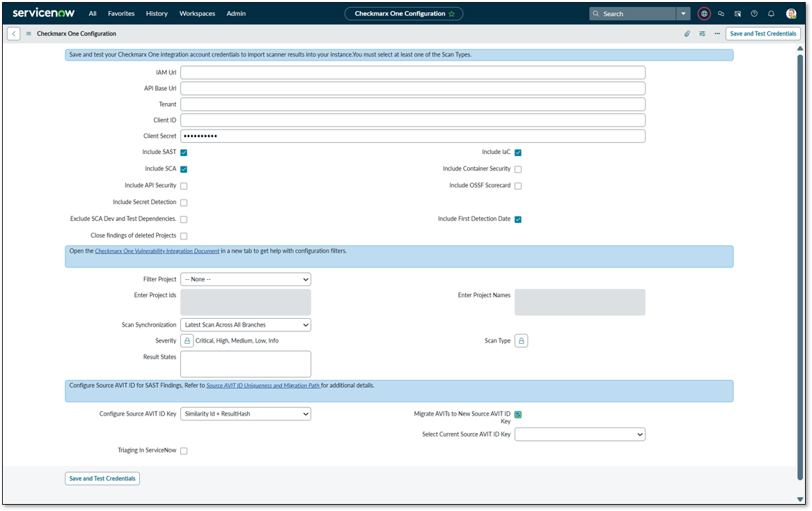812x511 pixels.
Task: Click the ServiceNow logo
Action: pyautogui.click(x=43, y=13)
